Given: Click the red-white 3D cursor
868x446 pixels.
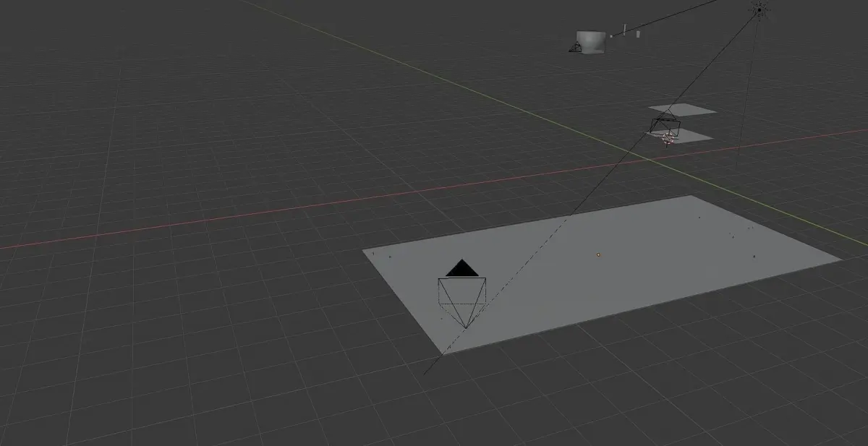Looking at the screenshot, I should tap(668, 139).
